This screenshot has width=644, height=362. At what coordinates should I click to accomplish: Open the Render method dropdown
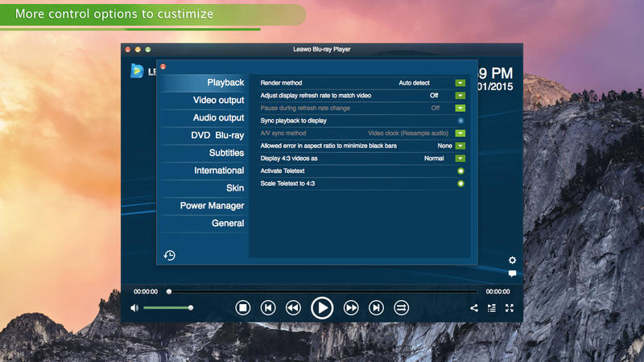(x=460, y=83)
